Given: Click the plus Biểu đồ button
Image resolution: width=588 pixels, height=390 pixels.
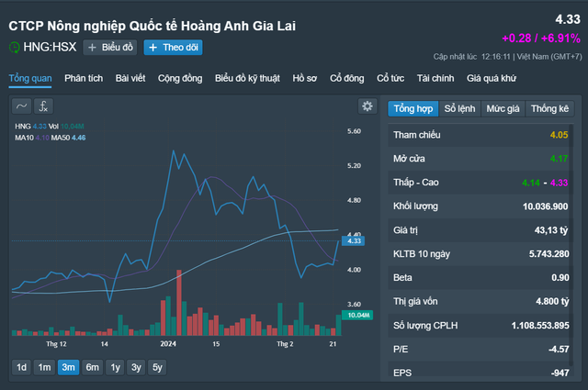Looking at the screenshot, I should click(x=109, y=48).
